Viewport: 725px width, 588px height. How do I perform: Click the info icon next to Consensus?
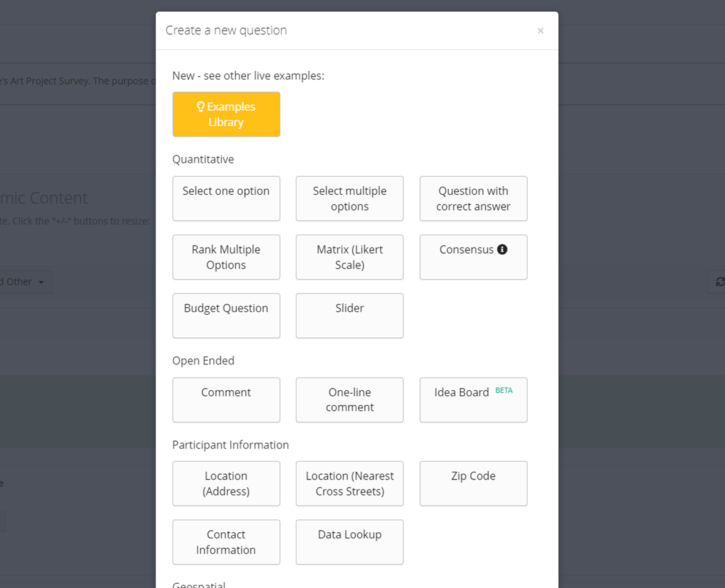[x=502, y=249]
